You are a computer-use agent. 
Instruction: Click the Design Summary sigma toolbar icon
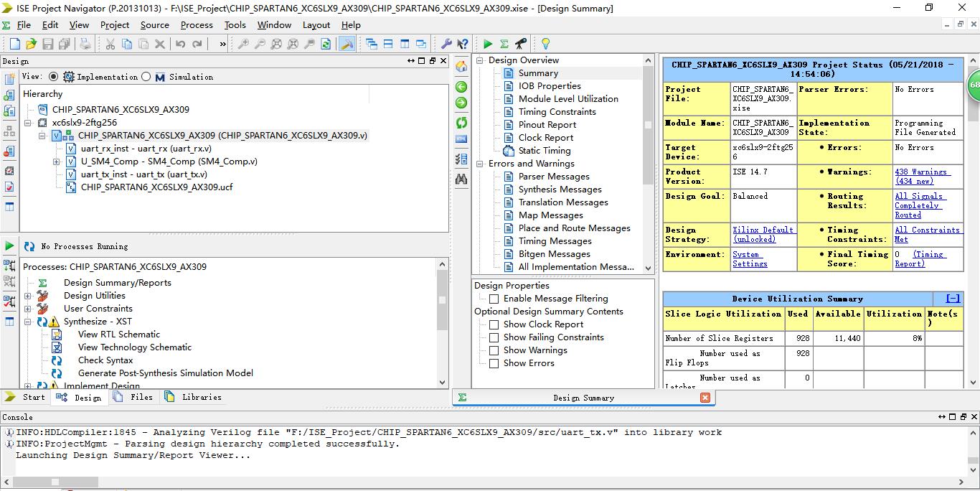click(x=504, y=44)
